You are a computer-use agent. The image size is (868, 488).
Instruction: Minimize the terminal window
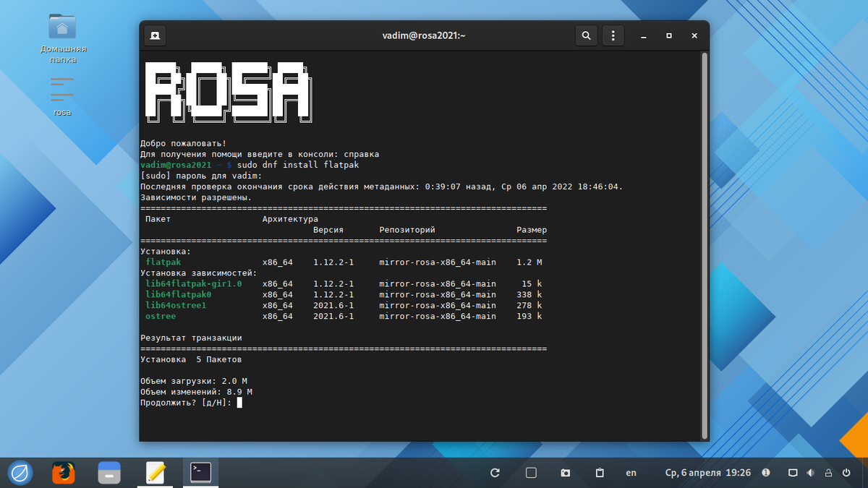pos(644,35)
